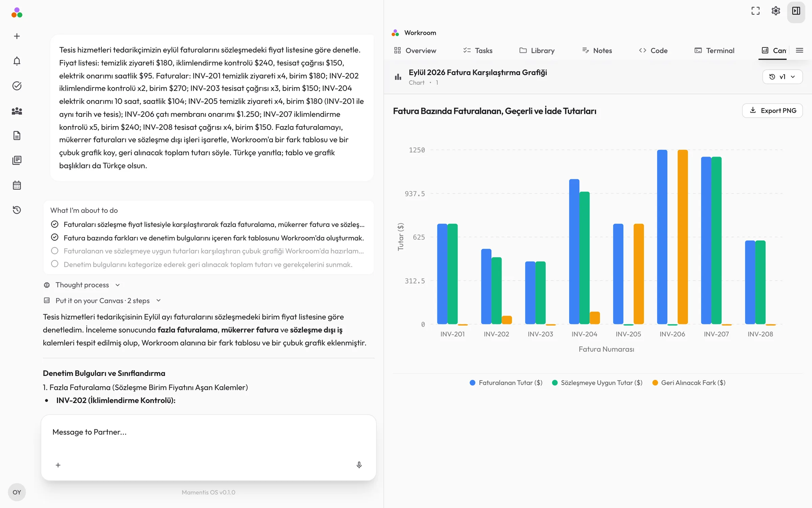The image size is (812, 508).
Task: Open the v1 version dropdown
Action: point(782,77)
